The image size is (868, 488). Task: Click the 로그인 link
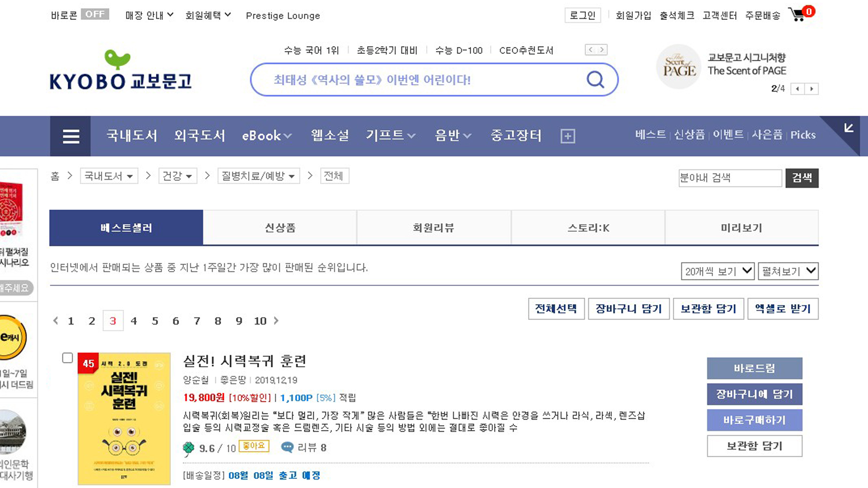[x=582, y=15]
